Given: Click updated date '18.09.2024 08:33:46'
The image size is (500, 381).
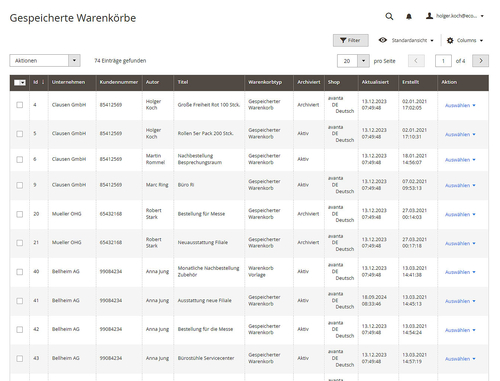Looking at the screenshot, I should tap(374, 300).
